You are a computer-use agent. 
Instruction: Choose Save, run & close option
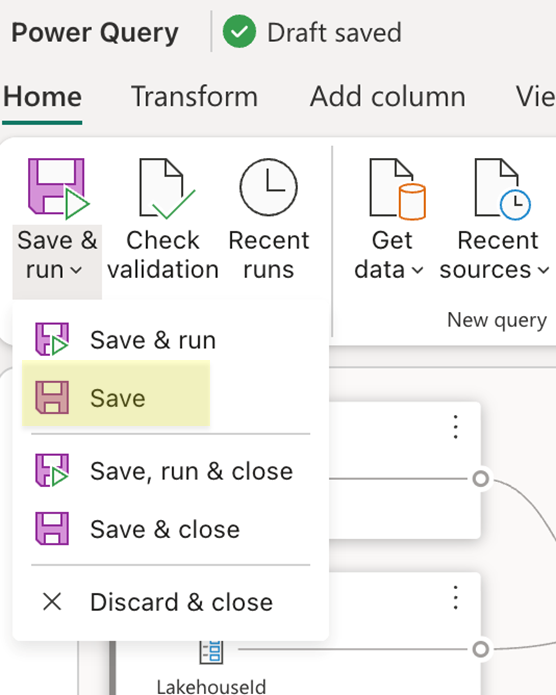pos(171,471)
